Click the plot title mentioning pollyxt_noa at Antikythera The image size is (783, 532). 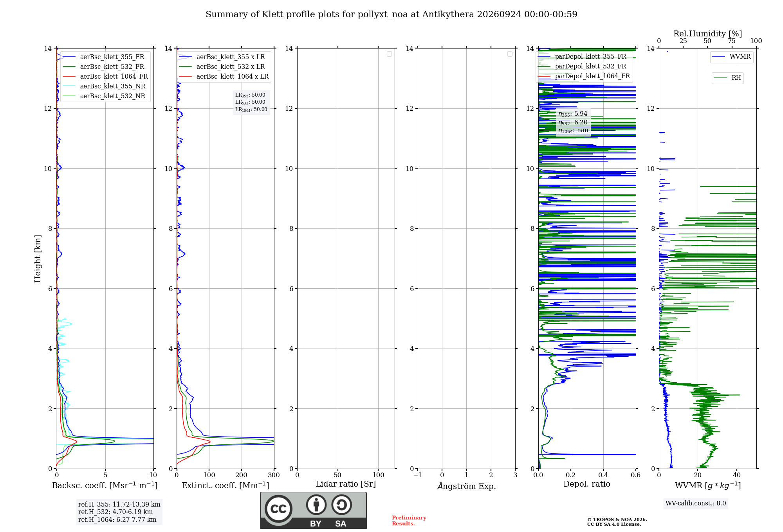[391, 14]
